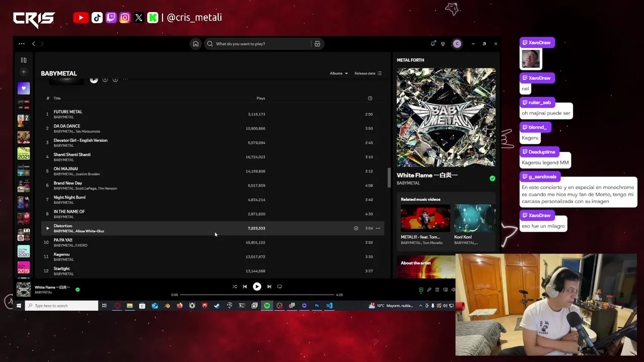Open the Lyrics microphone icon
The height and width of the screenshot is (362, 644).
pyautogui.click(x=429, y=290)
